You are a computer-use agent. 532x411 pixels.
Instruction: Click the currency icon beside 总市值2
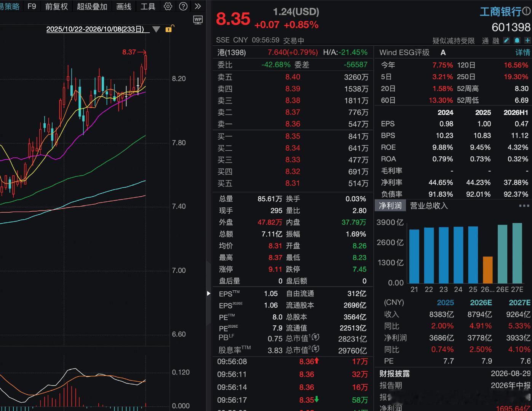coord(316,349)
